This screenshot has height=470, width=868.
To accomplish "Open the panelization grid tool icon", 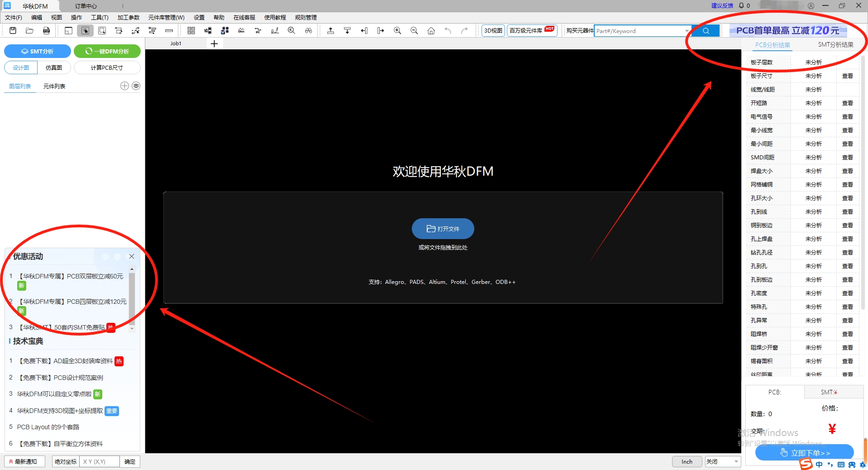I will click(x=191, y=30).
